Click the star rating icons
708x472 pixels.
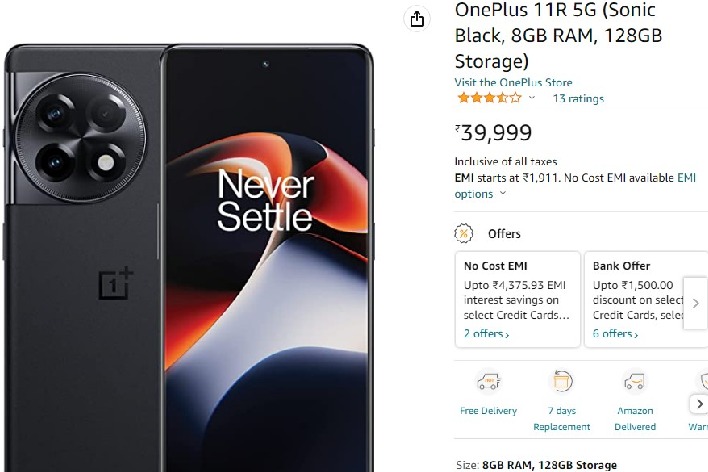click(489, 98)
